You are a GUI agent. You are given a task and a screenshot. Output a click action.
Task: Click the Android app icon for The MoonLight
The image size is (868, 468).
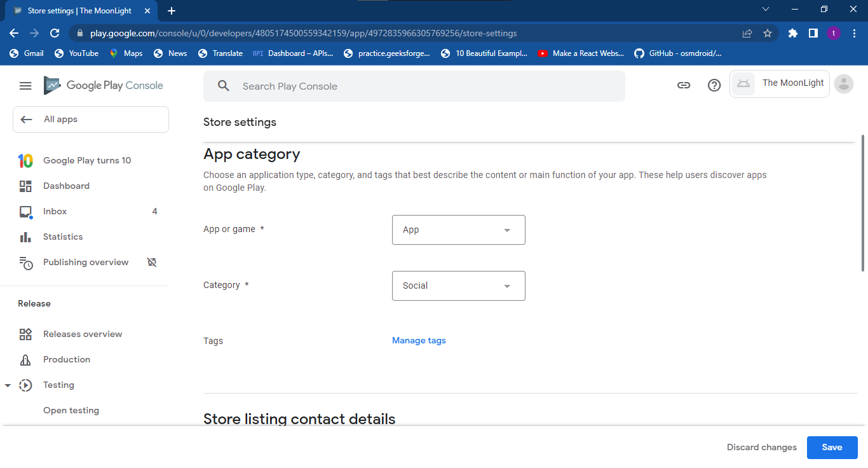pyautogui.click(x=743, y=83)
